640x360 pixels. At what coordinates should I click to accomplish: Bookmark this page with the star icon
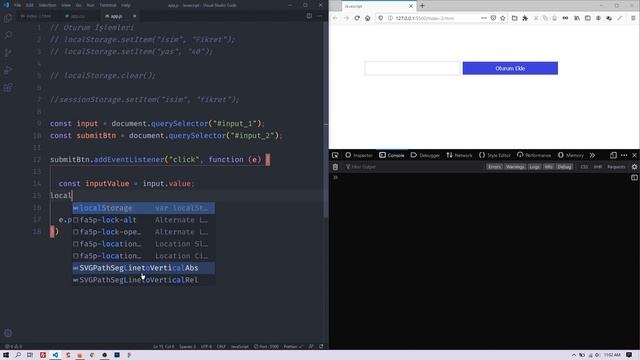(502, 18)
